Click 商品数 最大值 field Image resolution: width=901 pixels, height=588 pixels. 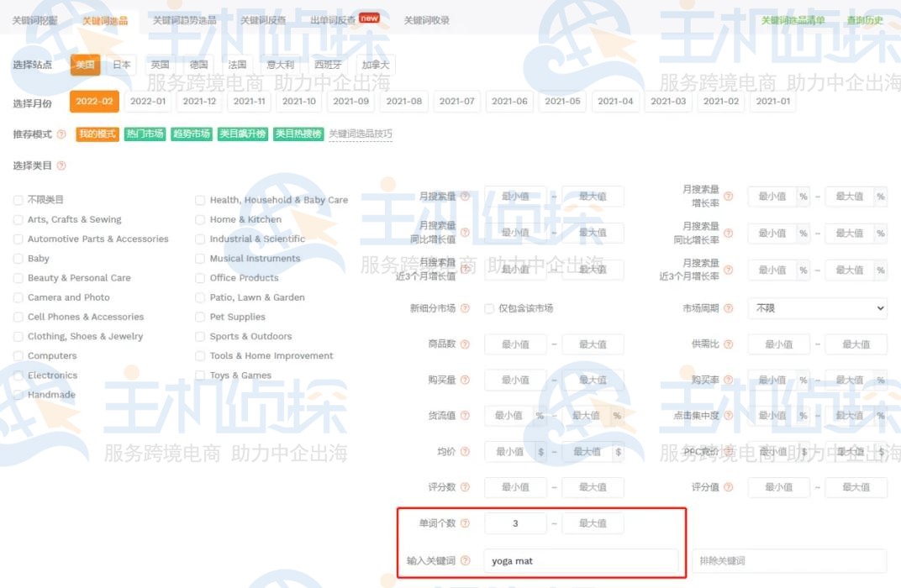(593, 344)
